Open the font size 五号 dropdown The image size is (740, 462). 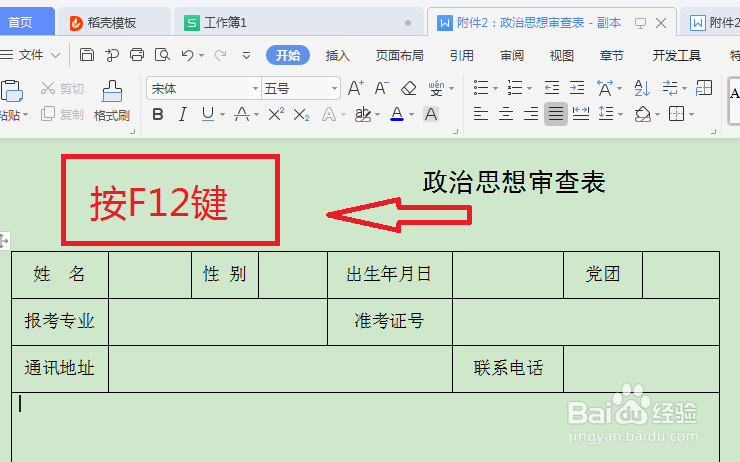334,88
